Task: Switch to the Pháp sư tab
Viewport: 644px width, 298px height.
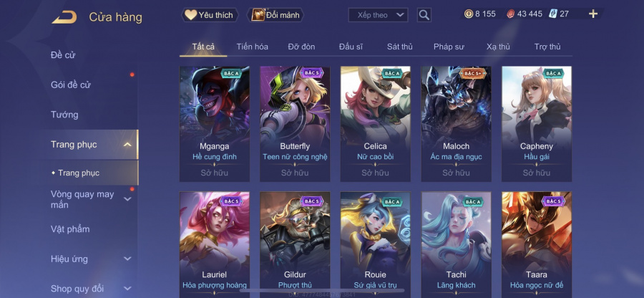Action: pyautogui.click(x=449, y=47)
